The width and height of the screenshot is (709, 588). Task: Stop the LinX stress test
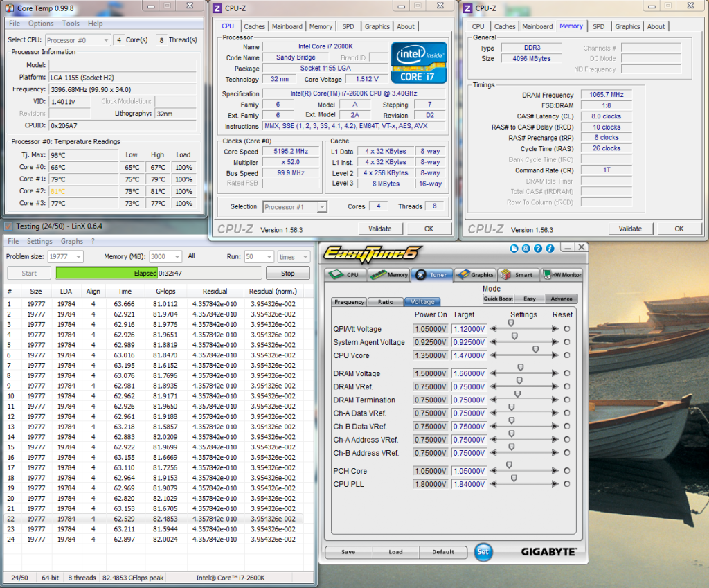(x=287, y=273)
